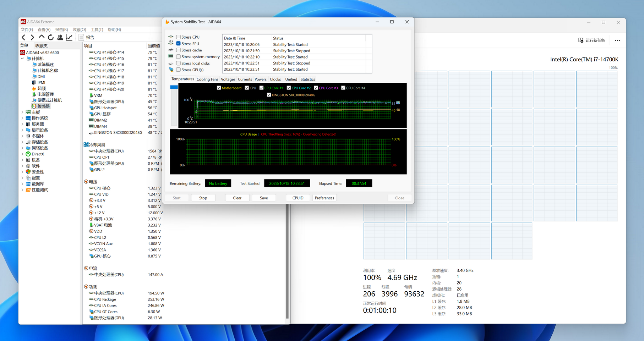
Task: Open the 文件(F) menu
Action: (27, 30)
